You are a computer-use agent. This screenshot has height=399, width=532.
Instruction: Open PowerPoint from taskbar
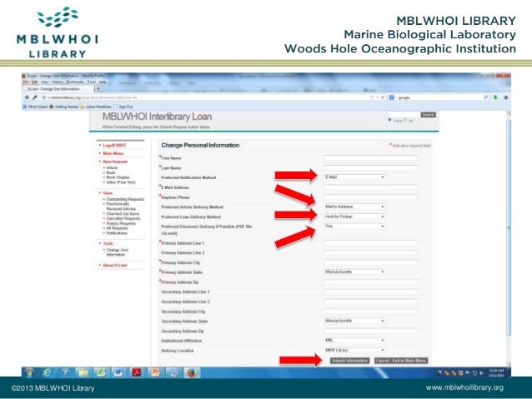(155, 372)
